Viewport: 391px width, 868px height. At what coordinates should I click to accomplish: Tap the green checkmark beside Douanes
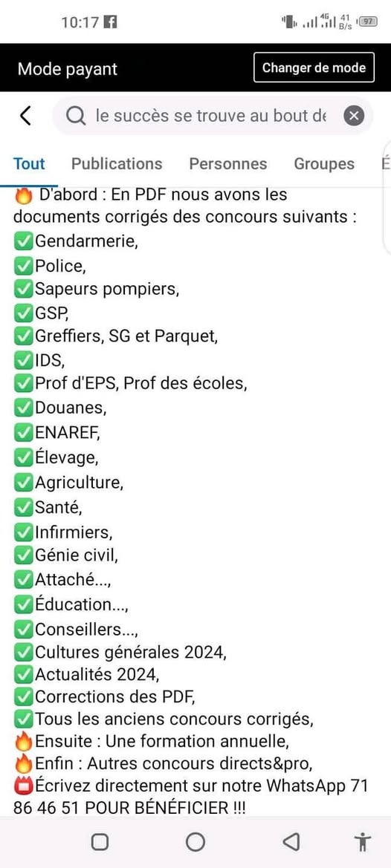(x=23, y=408)
